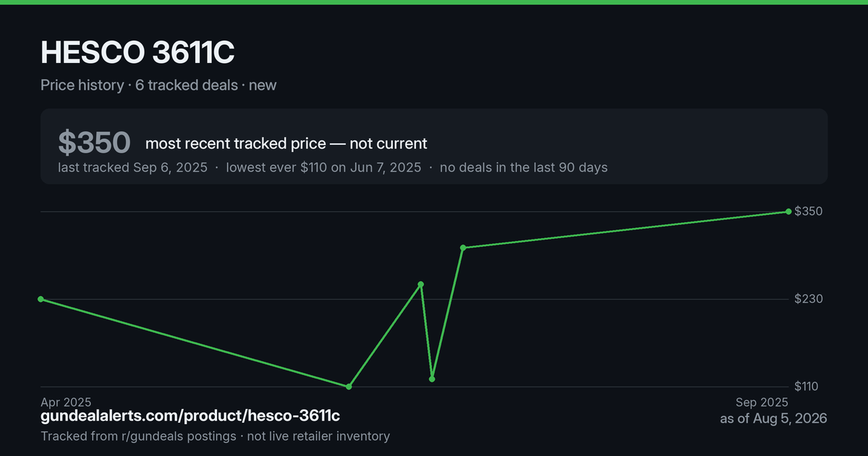The image size is (868, 456).
Task: Click the Sep 2025 x-axis label
Action: (x=762, y=402)
